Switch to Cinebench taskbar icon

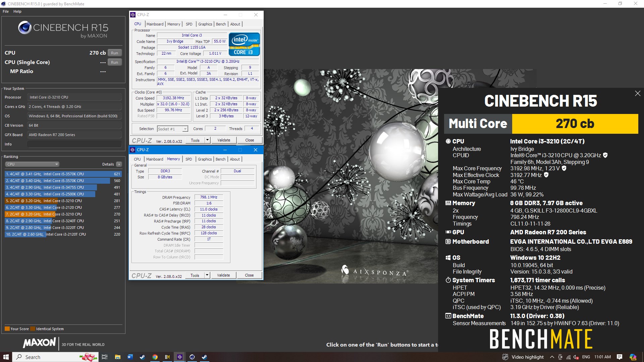[x=192, y=357]
